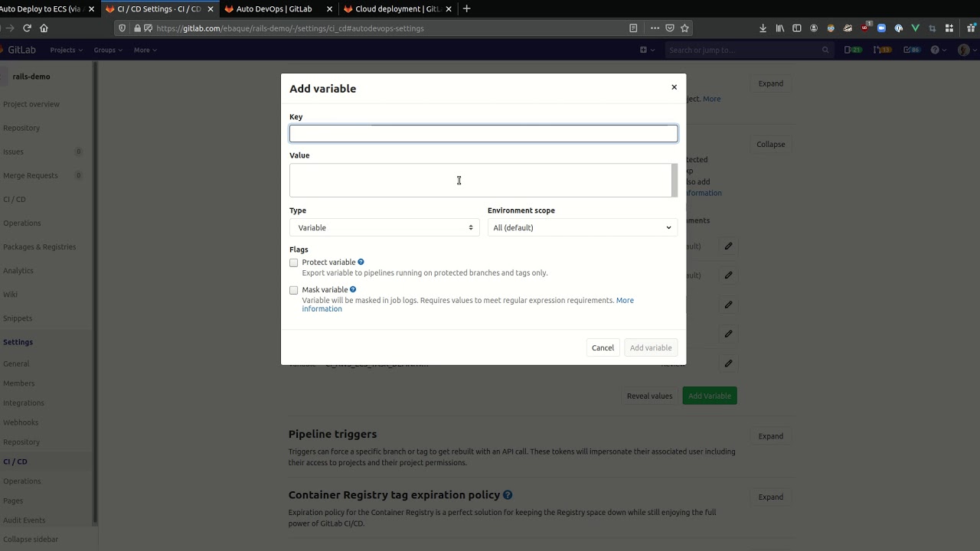Open the GitLab Groups menu
The height and width of the screenshot is (551, 980).
click(108, 50)
